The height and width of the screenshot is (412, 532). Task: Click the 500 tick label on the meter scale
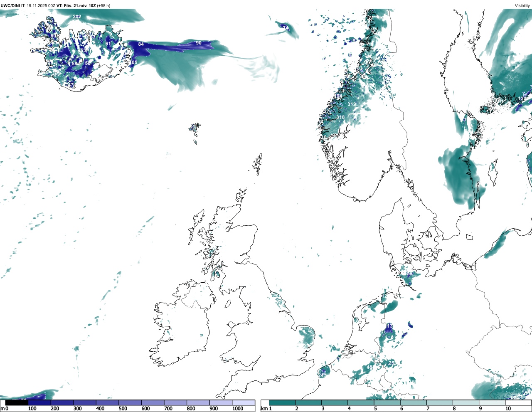pos(123,409)
